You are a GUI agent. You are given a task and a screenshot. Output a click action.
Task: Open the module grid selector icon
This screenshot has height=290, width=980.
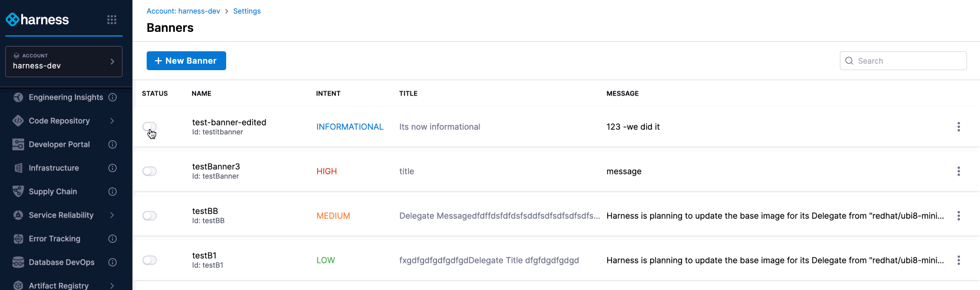coord(111,19)
